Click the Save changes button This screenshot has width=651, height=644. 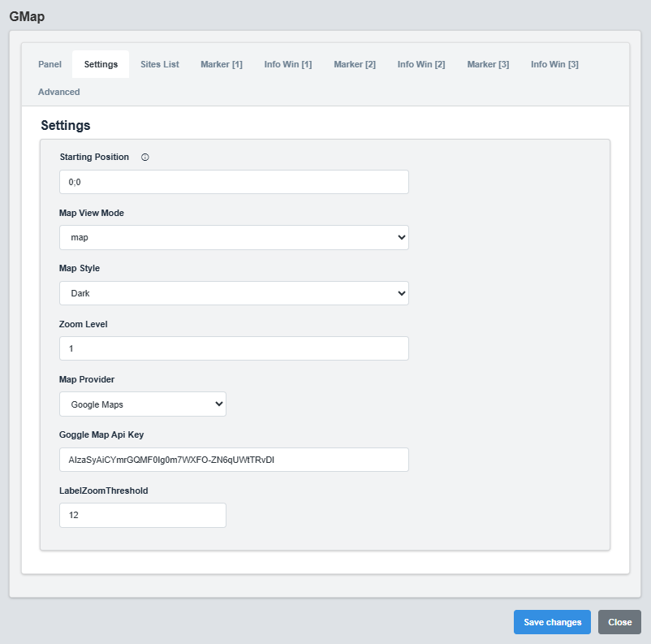pos(552,622)
